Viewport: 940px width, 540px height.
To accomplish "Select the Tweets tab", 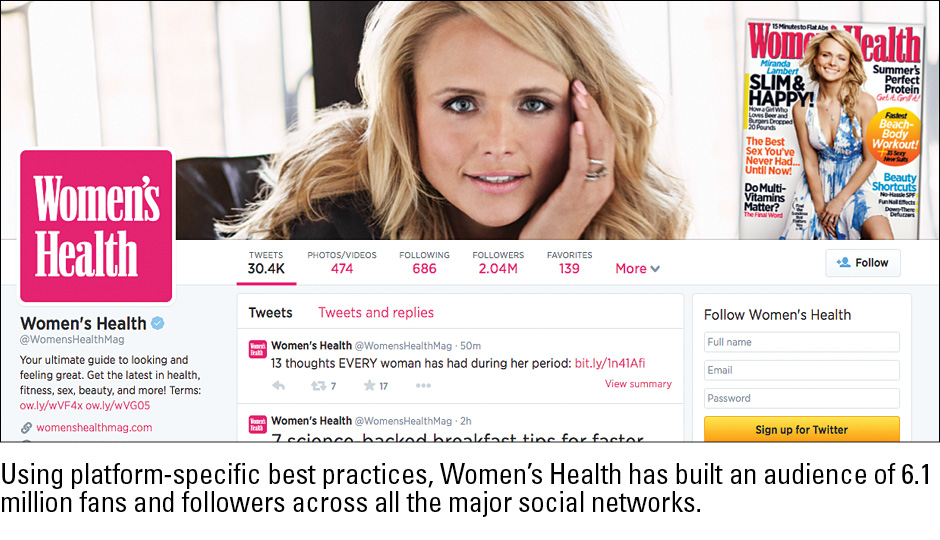I will 270,312.
